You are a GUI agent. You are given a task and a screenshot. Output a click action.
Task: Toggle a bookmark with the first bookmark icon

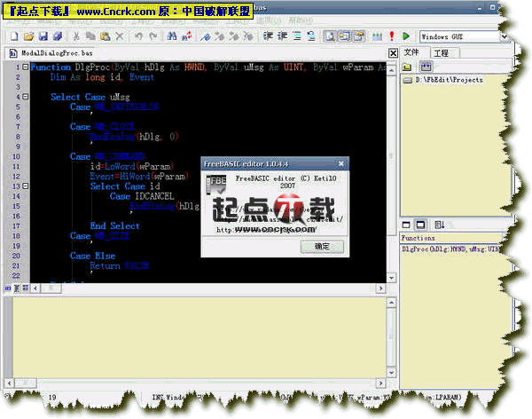(205, 36)
